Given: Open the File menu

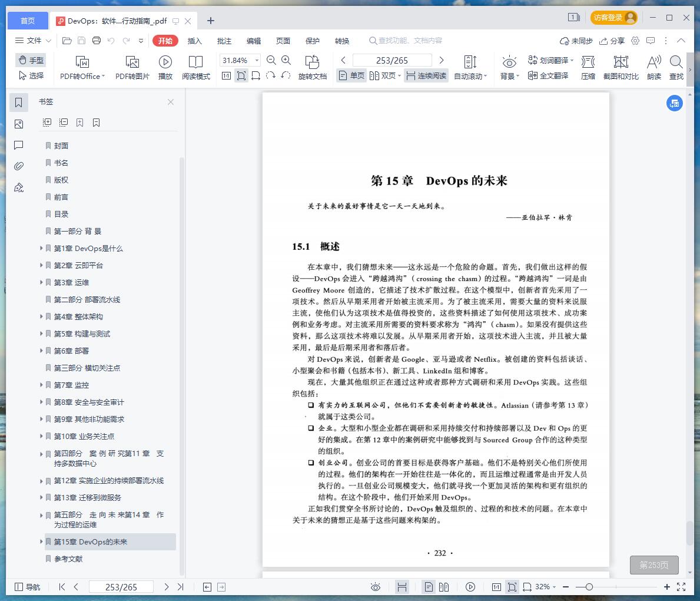Looking at the screenshot, I should click(x=34, y=41).
